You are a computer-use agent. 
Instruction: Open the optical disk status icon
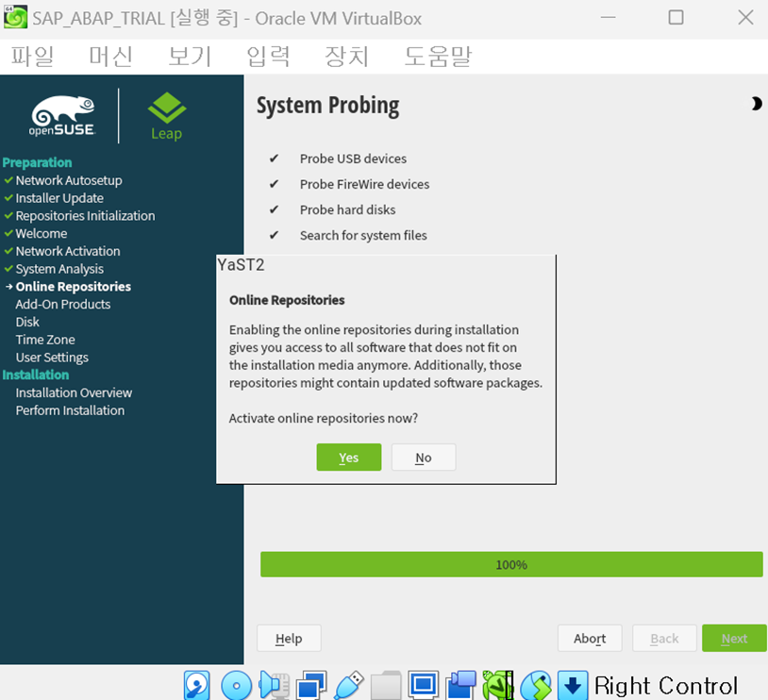(x=236, y=685)
